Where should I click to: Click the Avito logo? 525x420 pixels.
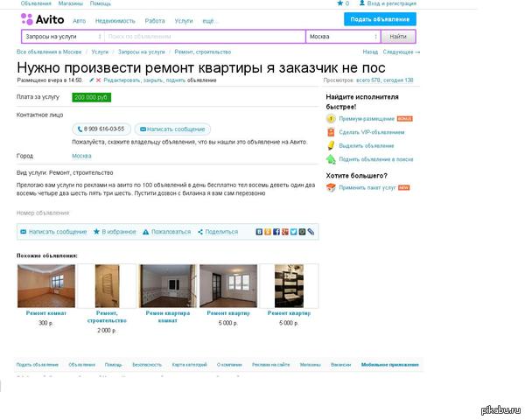tap(42, 19)
